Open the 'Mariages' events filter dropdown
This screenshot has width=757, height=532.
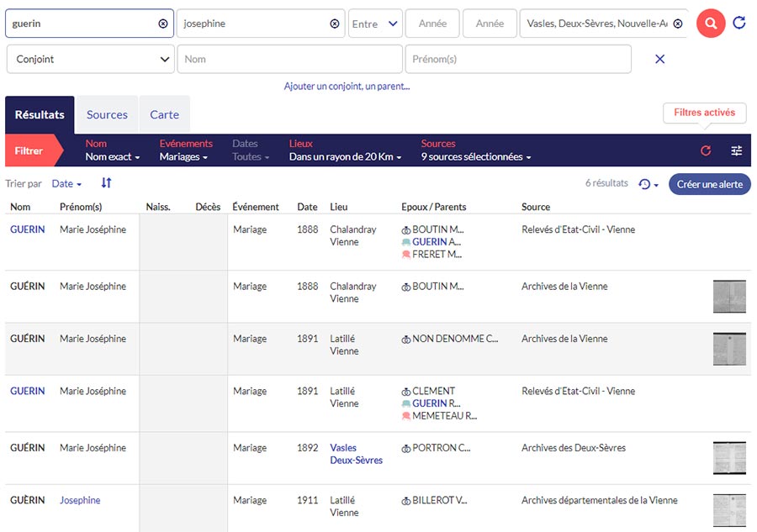click(183, 157)
